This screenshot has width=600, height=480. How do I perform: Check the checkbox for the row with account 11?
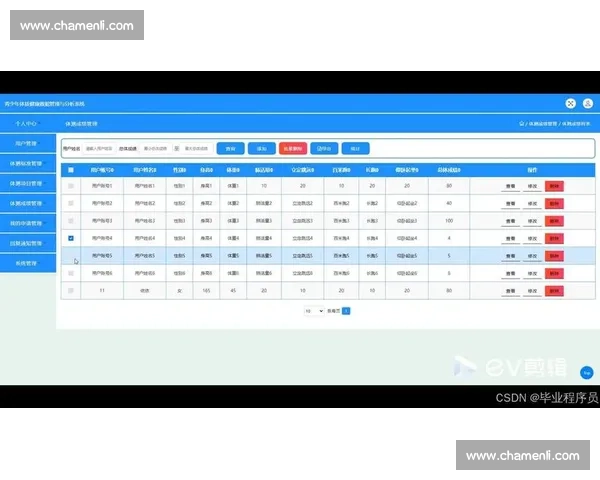pos(71,291)
